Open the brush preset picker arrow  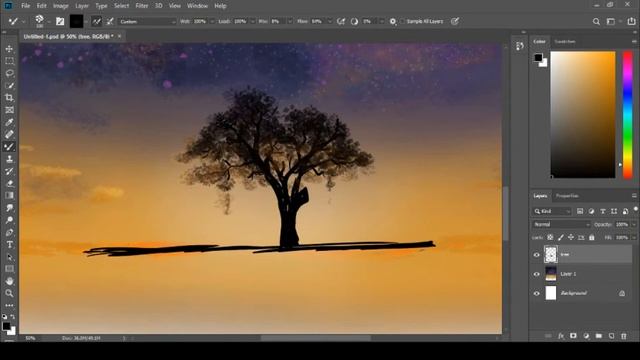pos(49,21)
